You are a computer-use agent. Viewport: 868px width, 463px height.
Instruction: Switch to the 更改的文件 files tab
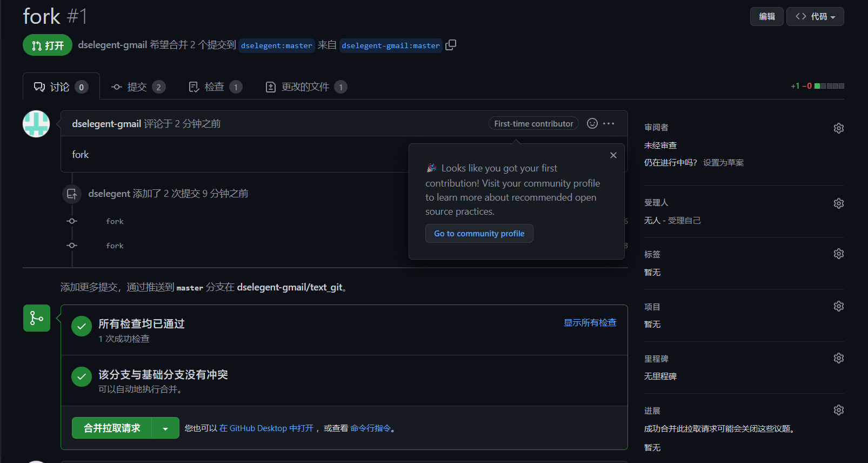point(306,87)
